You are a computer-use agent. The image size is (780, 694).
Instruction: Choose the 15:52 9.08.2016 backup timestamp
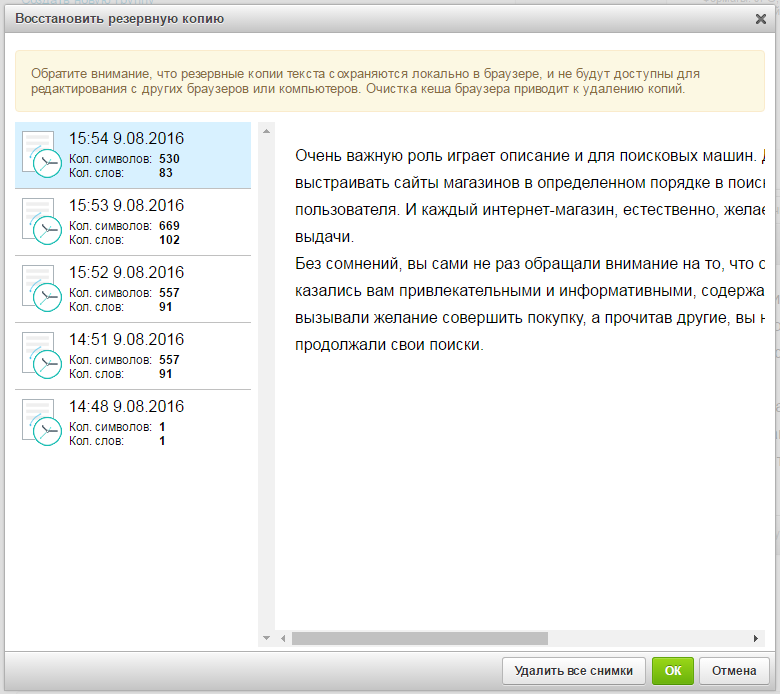pos(126,273)
